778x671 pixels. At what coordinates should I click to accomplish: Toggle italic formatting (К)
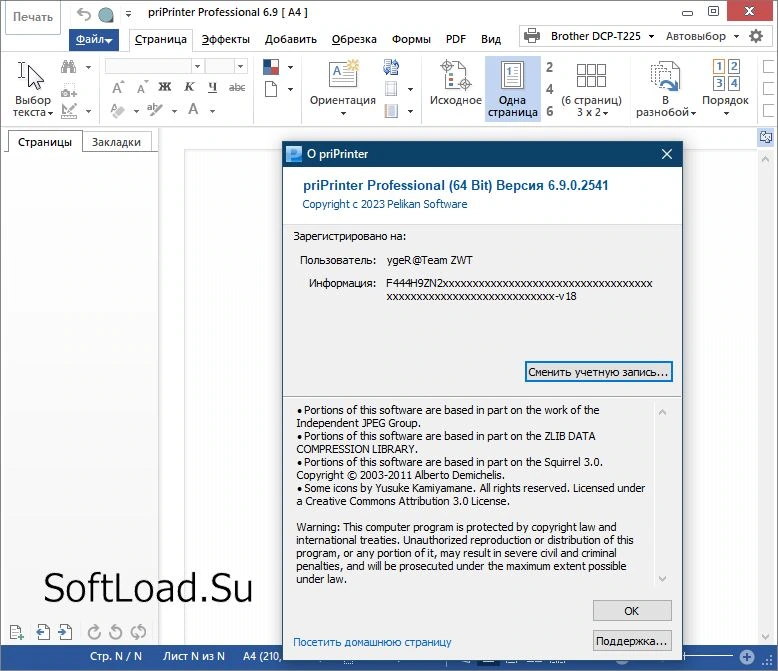coord(189,87)
